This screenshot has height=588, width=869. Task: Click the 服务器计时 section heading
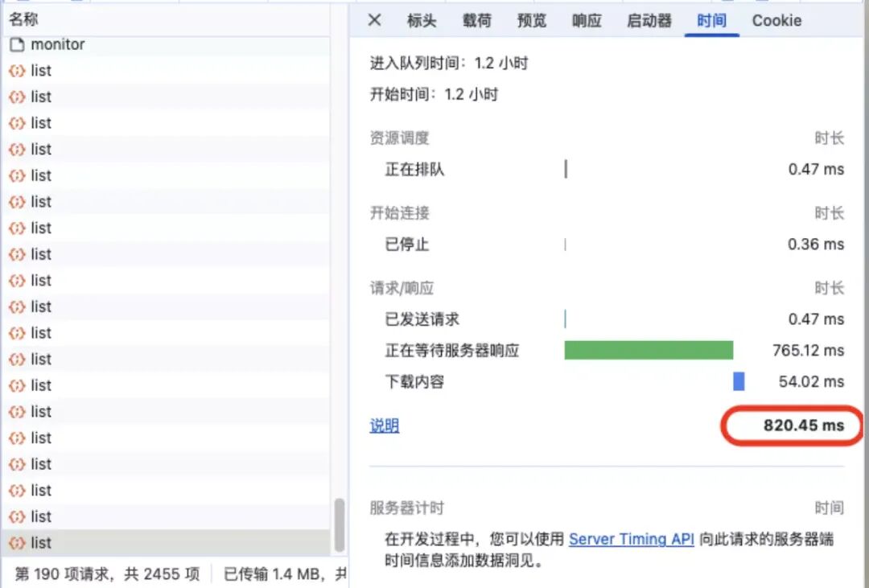pos(407,508)
